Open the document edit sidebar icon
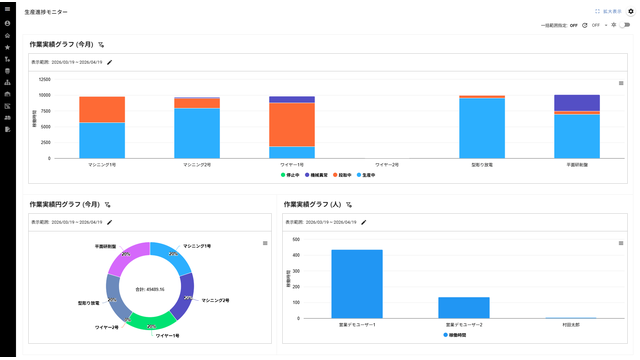Image resolution: width=640 pixels, height=360 pixels. pos(7,129)
